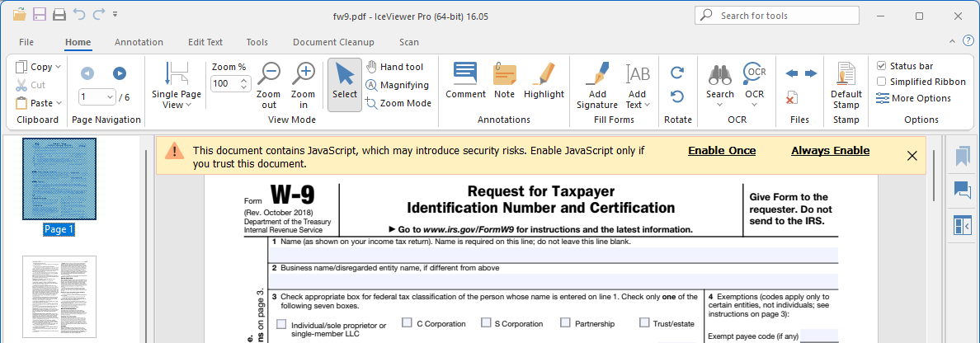Expand the Add Text dropdown
Image resolution: width=980 pixels, height=343 pixels.
coord(647,105)
